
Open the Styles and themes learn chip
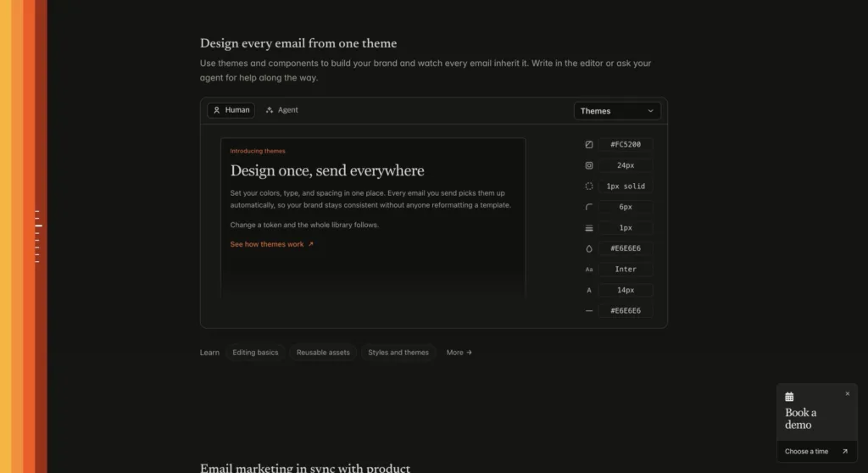tap(398, 353)
